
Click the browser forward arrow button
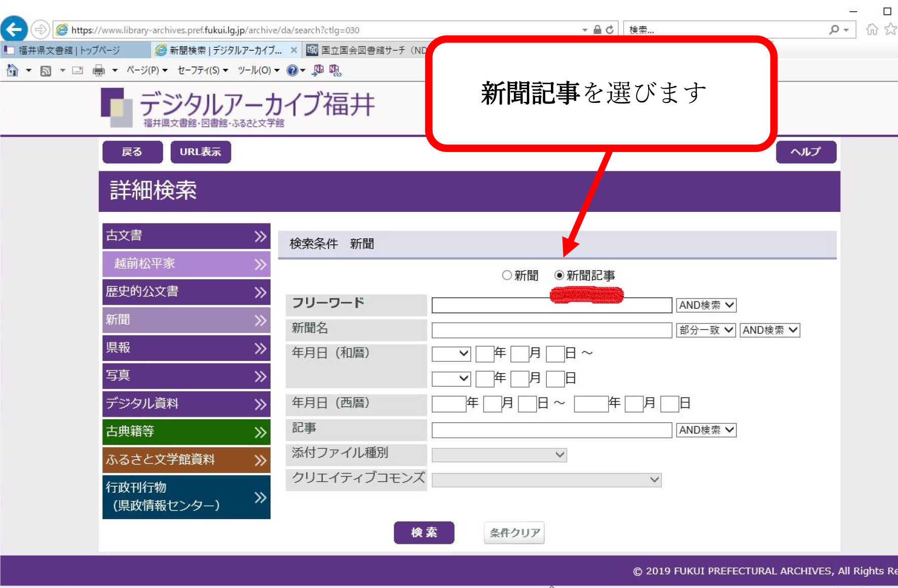(40, 29)
